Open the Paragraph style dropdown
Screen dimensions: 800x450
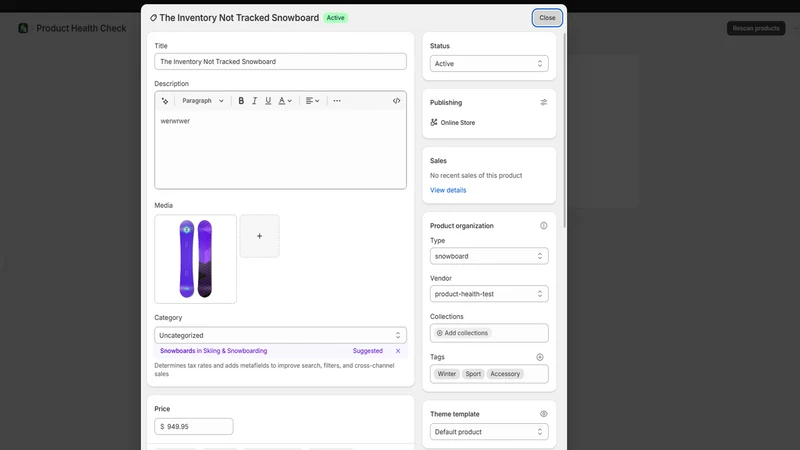tap(203, 101)
